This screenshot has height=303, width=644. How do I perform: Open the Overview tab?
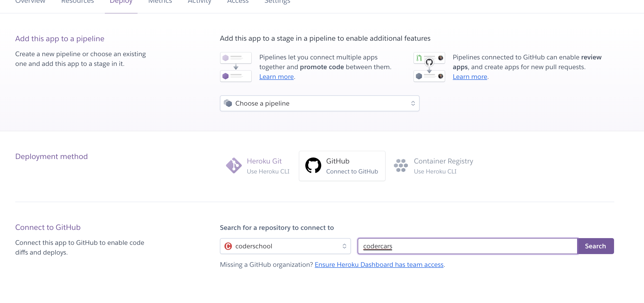click(30, 2)
